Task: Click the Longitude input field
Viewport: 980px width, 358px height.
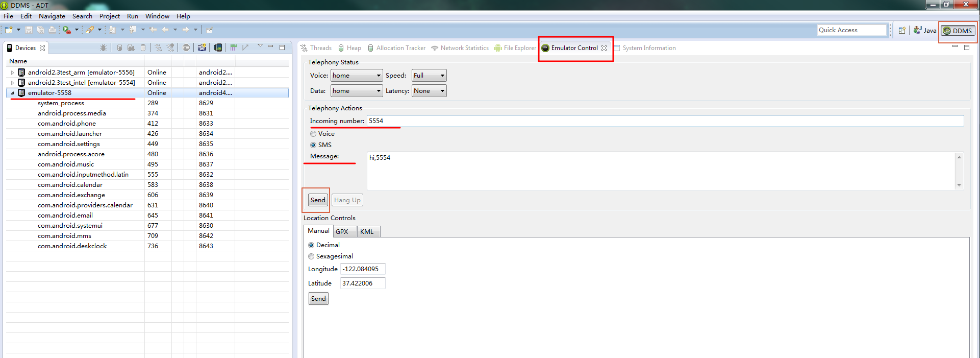Action: (363, 269)
